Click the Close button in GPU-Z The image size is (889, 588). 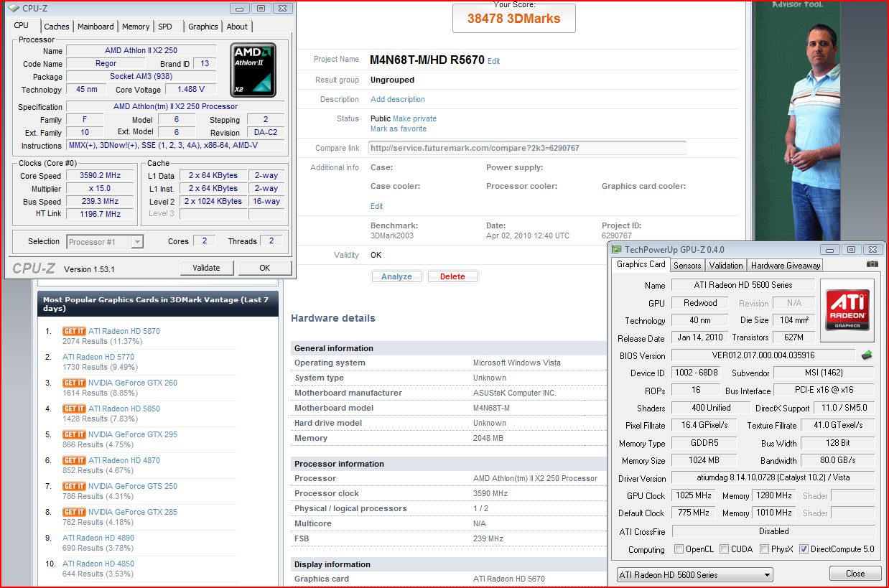[855, 574]
